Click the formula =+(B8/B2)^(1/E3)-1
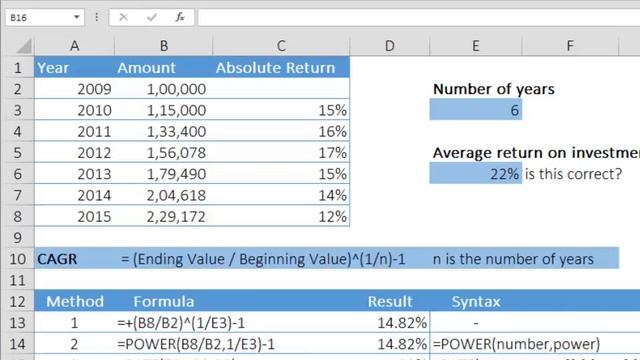The height and width of the screenshot is (360, 640). pos(181,323)
